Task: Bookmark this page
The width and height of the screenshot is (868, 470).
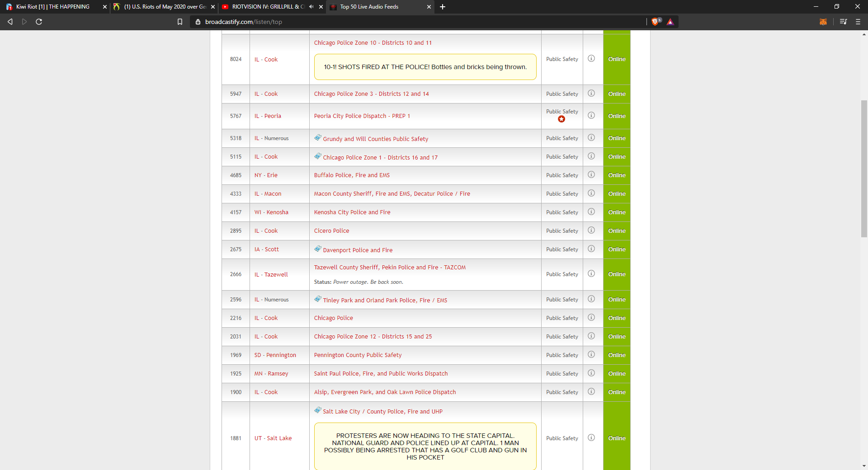Action: pos(180,22)
